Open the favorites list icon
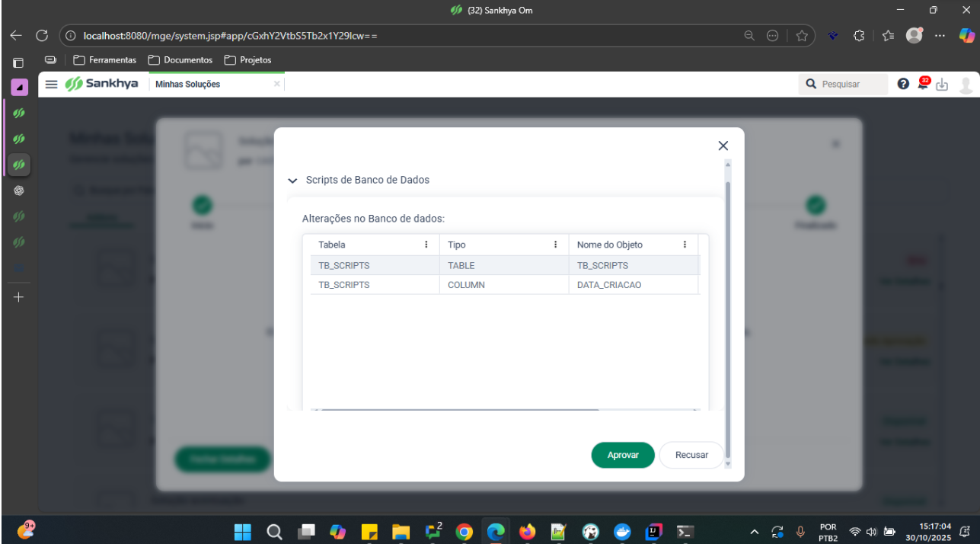This screenshot has height=544, width=980. coord(887,36)
